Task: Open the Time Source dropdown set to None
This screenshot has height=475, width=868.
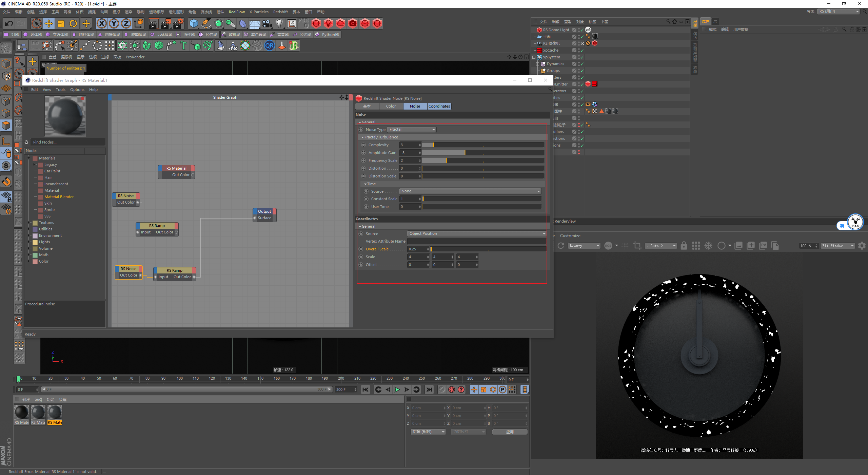Action: (470, 191)
